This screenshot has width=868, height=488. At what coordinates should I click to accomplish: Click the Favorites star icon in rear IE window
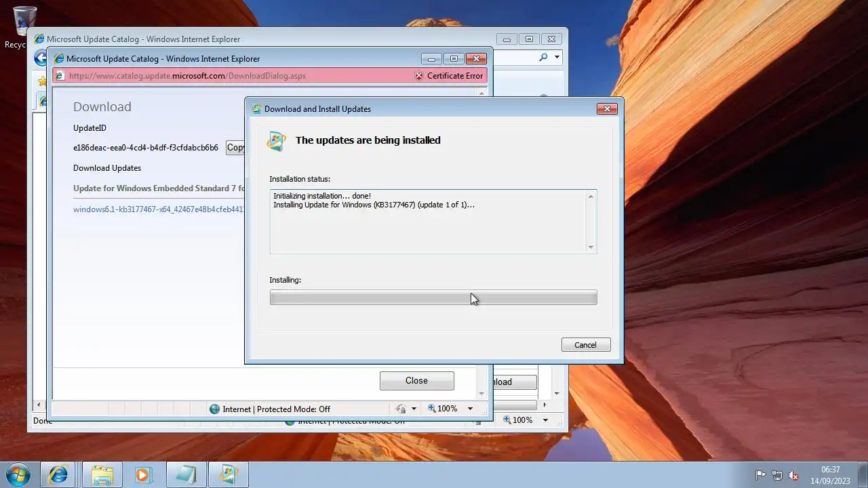tap(42, 81)
